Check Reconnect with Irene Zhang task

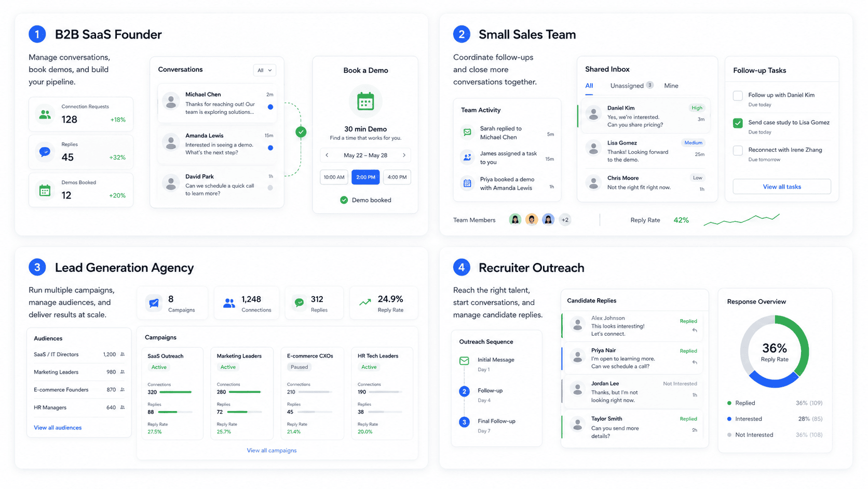pyautogui.click(x=738, y=151)
